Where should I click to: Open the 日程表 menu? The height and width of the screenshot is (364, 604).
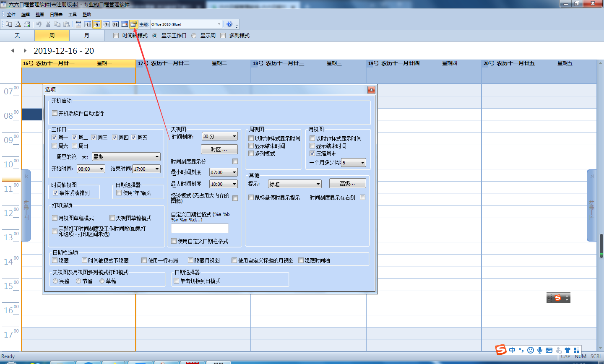click(x=56, y=15)
